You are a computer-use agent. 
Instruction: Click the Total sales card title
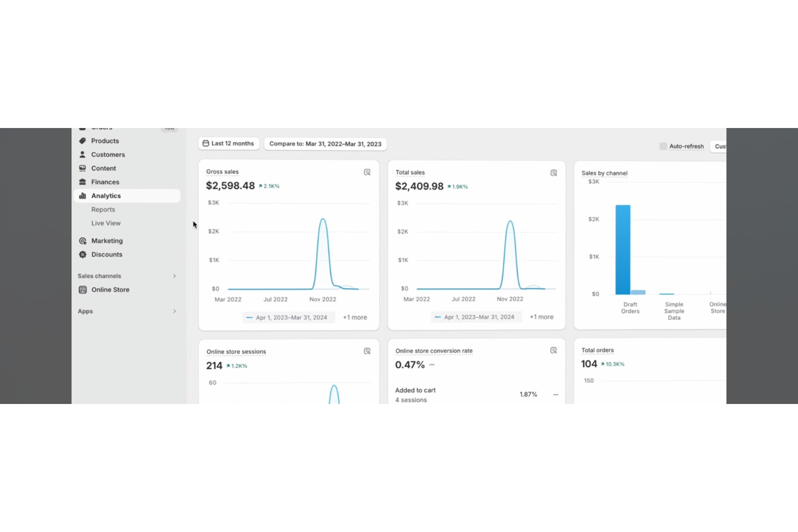click(410, 172)
